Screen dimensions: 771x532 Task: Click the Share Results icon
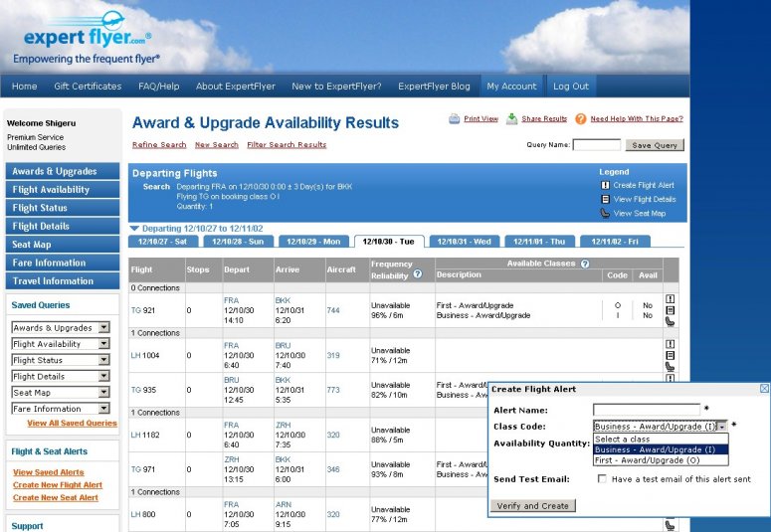pos(512,118)
